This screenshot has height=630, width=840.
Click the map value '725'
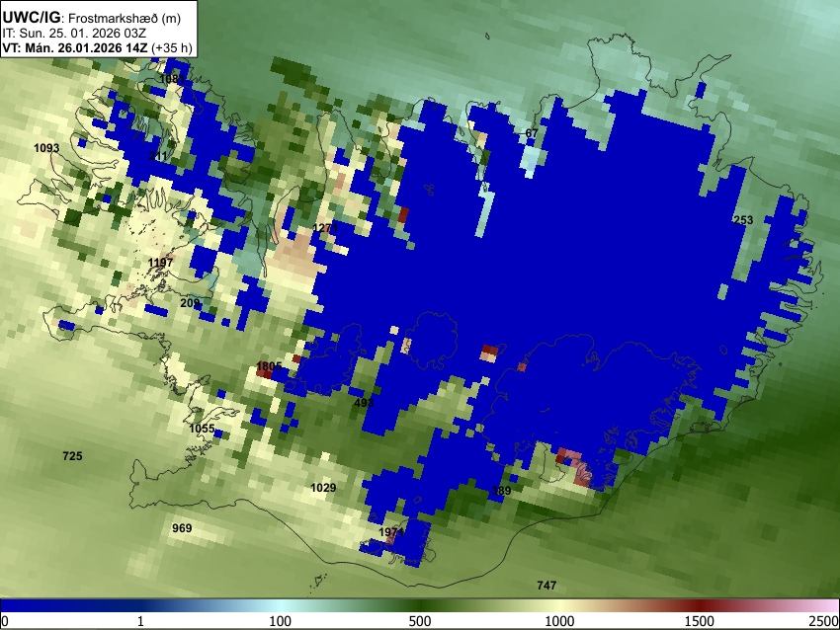[72, 456]
